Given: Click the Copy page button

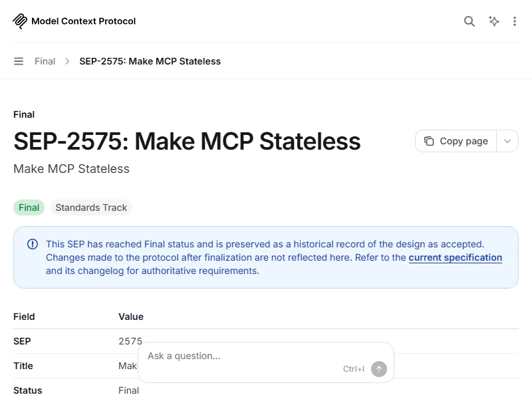Looking at the screenshot, I should coord(456,141).
